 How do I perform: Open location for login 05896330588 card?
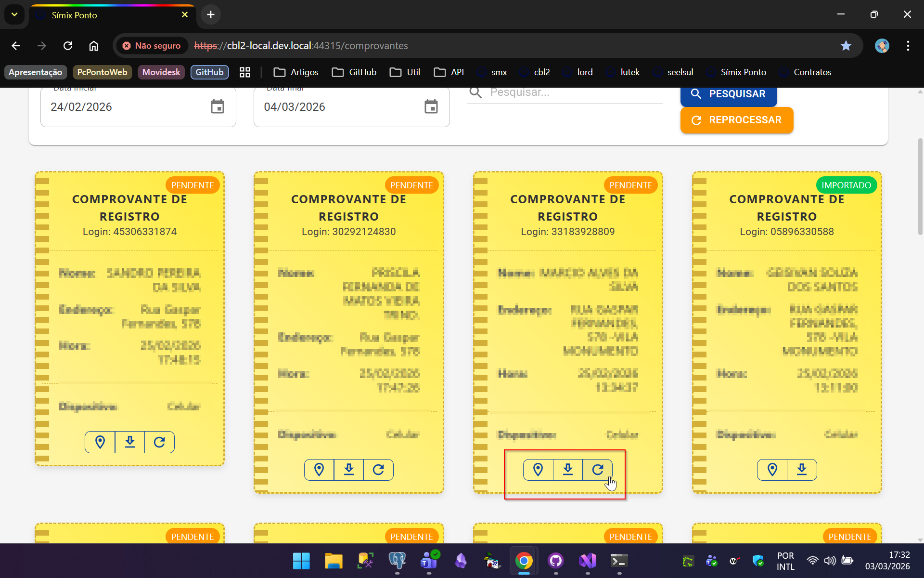tap(772, 470)
